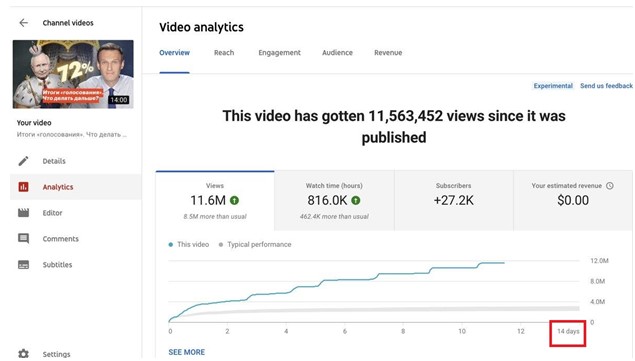
Task: Click the 11,563,452 views headline
Action: point(394,126)
